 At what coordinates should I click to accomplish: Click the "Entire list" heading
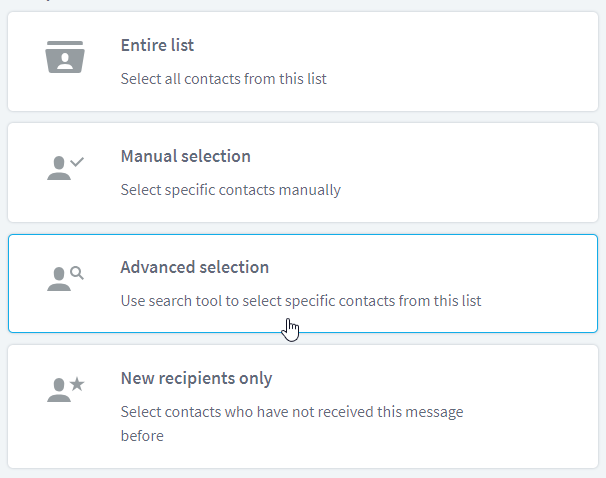coord(157,45)
